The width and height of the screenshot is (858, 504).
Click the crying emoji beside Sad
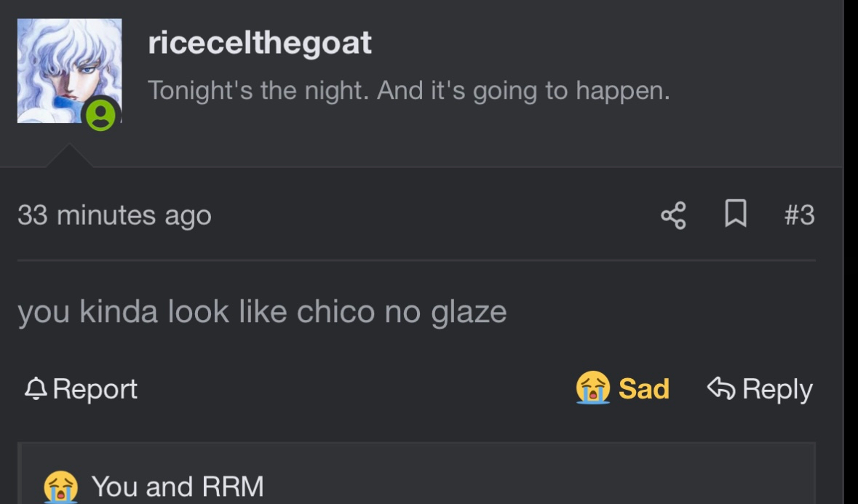pos(592,388)
